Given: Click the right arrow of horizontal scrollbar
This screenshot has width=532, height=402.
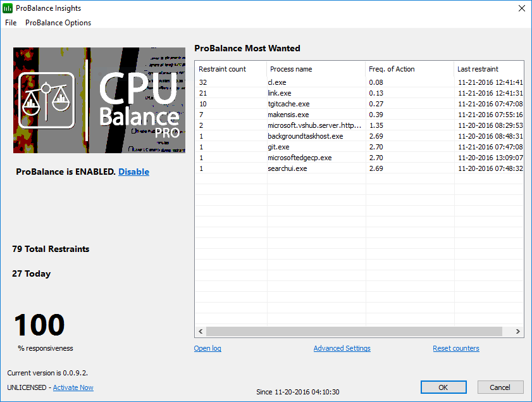Looking at the screenshot, I should point(517,331).
